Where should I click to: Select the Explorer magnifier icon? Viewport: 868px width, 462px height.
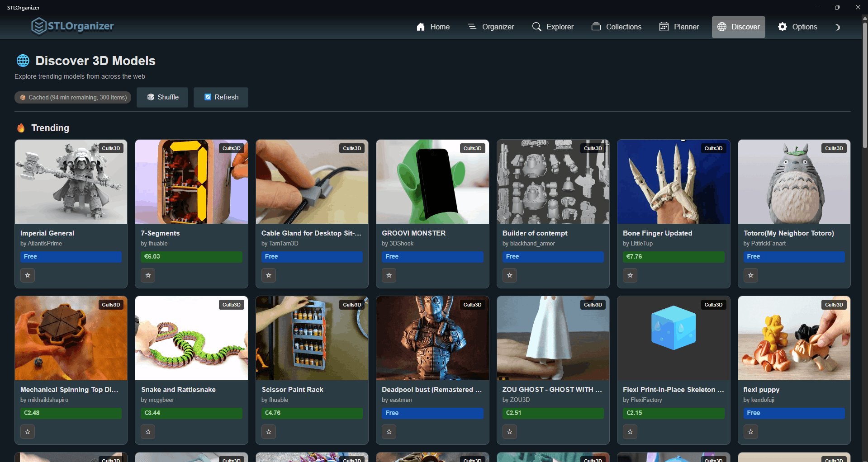coord(536,27)
